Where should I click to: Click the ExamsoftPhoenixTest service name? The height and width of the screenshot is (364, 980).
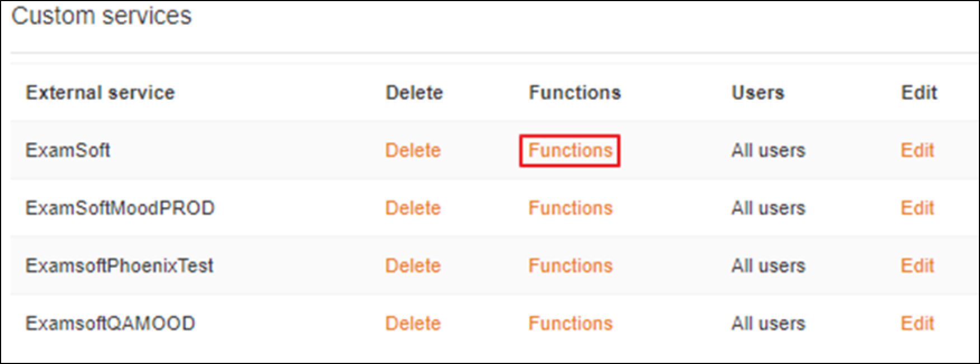pos(119,265)
